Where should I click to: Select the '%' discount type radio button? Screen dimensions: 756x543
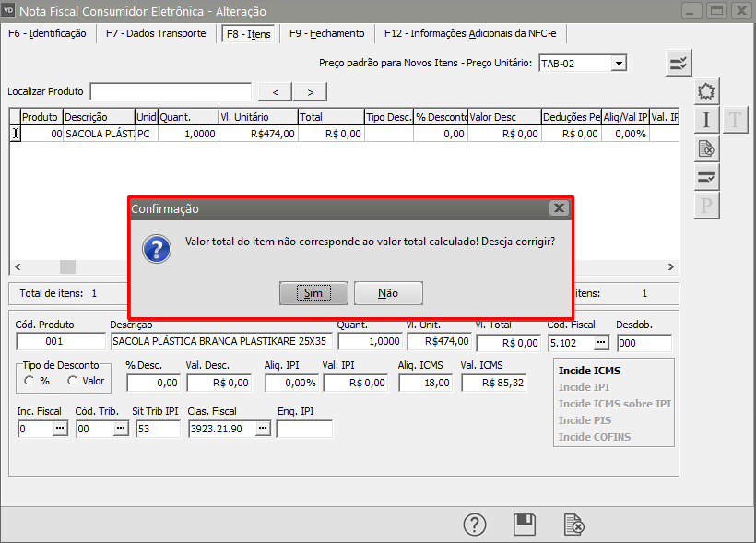30,381
